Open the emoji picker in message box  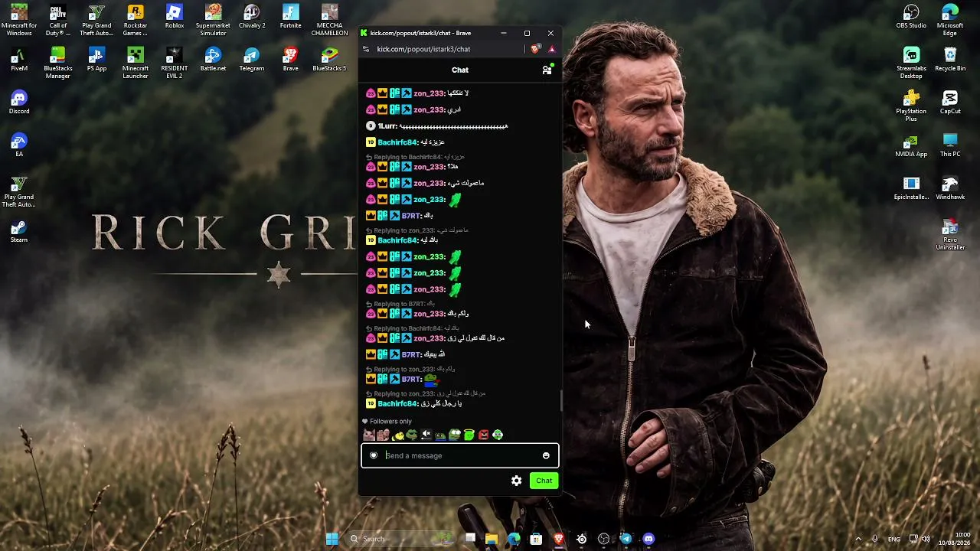546,455
